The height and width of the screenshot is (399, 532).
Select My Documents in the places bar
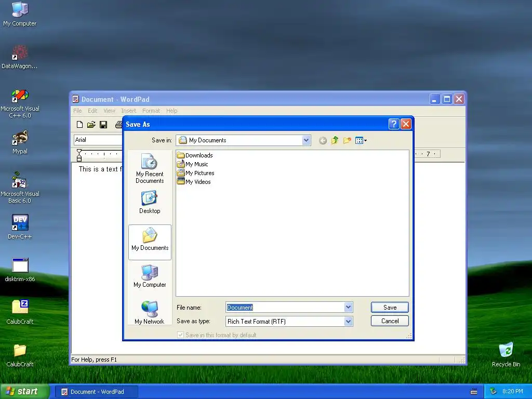(150, 242)
